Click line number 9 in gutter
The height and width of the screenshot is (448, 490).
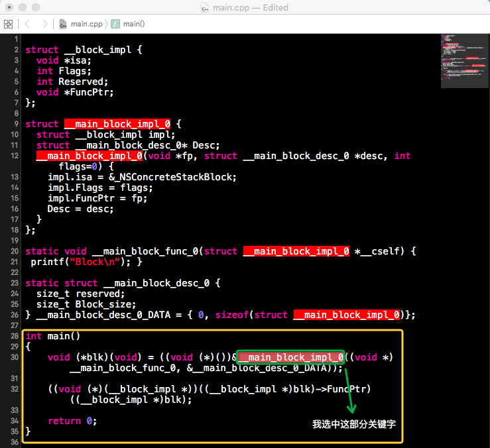17,124
